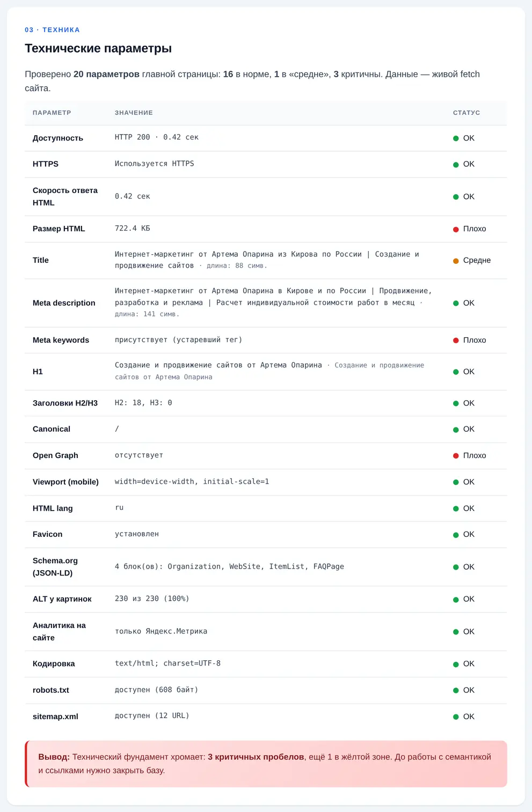Click the 'Средне' status text in the Title row
532x812 pixels.
point(477,260)
